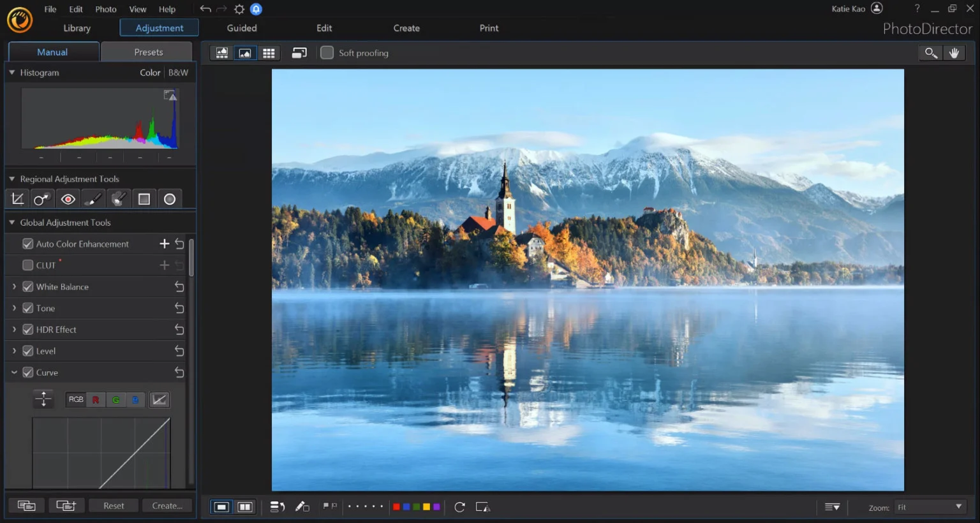Apply the red color label swatch

(396, 507)
